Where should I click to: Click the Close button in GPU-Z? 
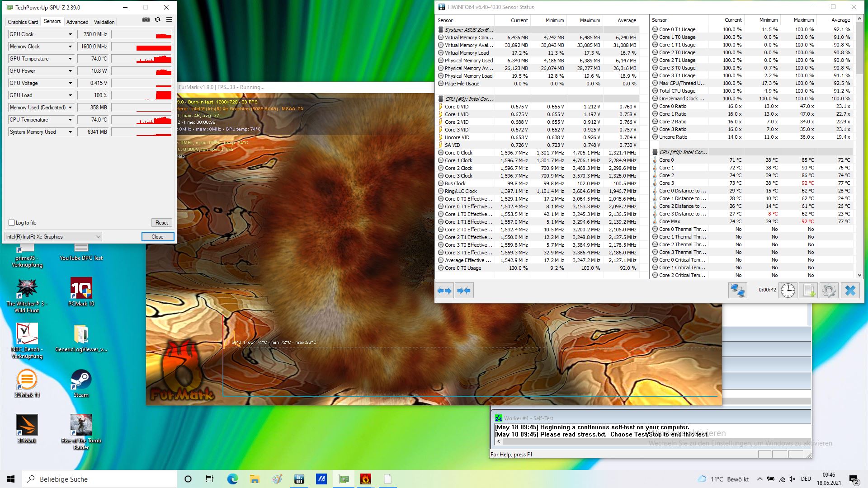[x=157, y=237]
